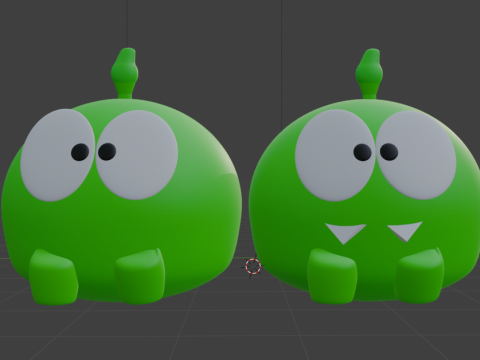The height and width of the screenshot is (360, 480).
Task: Select the toothless character's right black pupil
Action: pyautogui.click(x=107, y=152)
